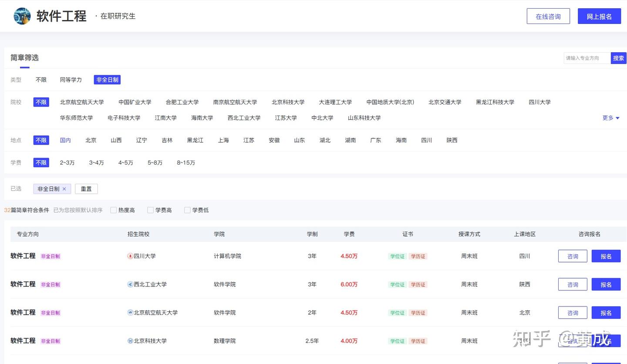Filter schools by 北京航空航天大学 in 院校 row
The width and height of the screenshot is (627, 364).
click(82, 102)
